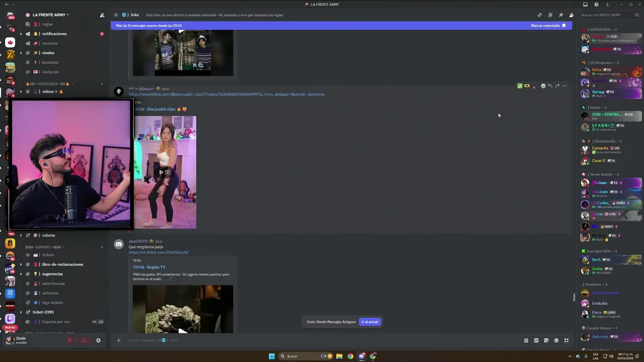Screen dimensions: 644x362
Task: Open the Inbox icon in title bar
Action: click(585, 5)
